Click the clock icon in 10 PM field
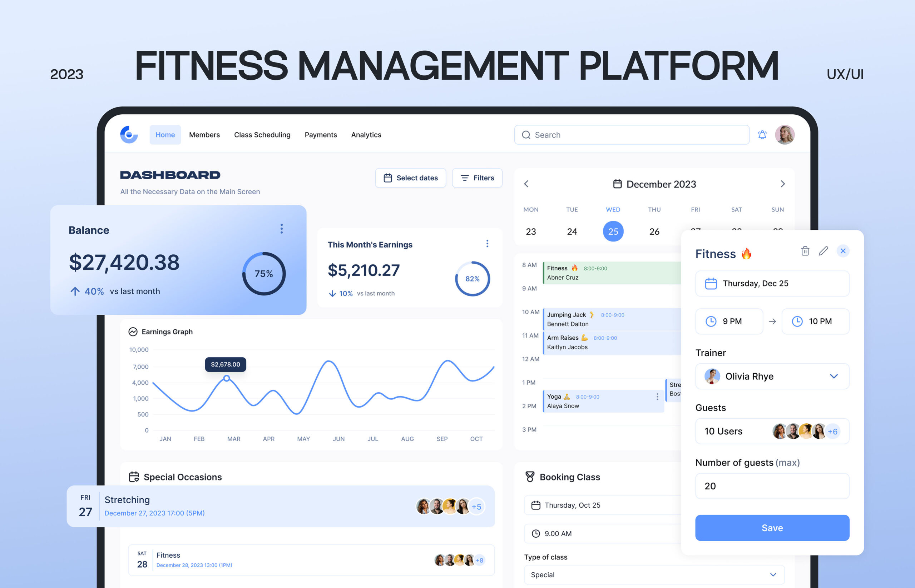This screenshot has height=588, width=915. point(797,321)
